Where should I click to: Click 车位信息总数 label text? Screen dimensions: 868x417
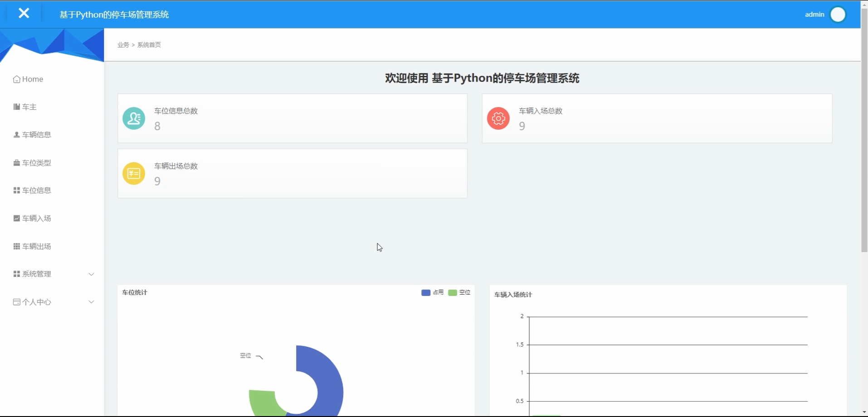tap(176, 111)
